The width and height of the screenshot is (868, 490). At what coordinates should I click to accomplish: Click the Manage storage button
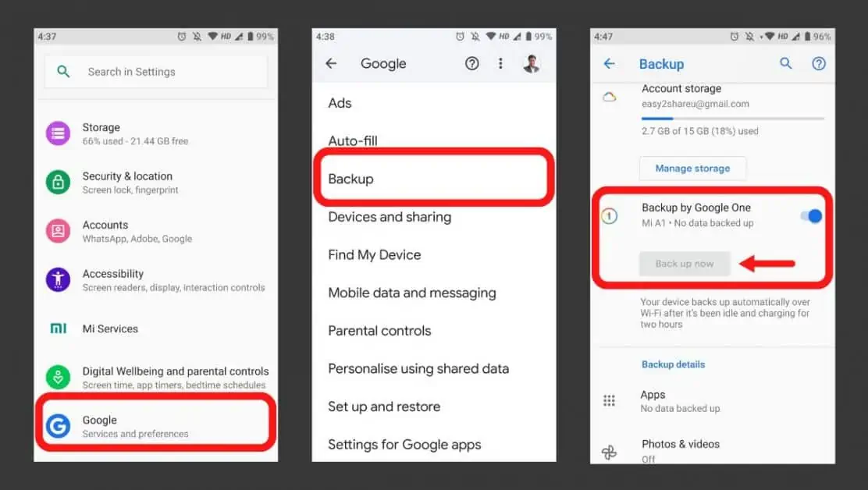click(692, 168)
